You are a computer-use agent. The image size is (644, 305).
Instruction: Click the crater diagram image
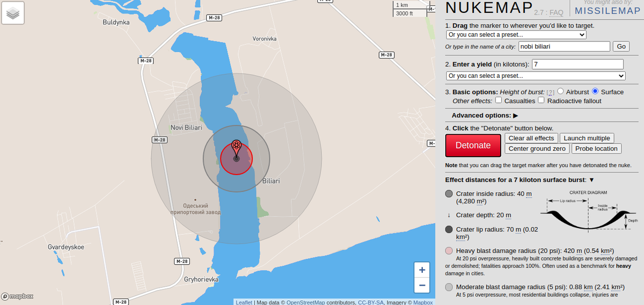tap(589, 210)
